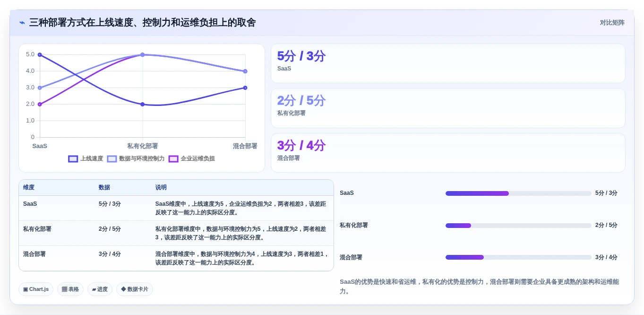Click the 对比矩阵 label in the header
Screen dimensions: 644x315
612,23
